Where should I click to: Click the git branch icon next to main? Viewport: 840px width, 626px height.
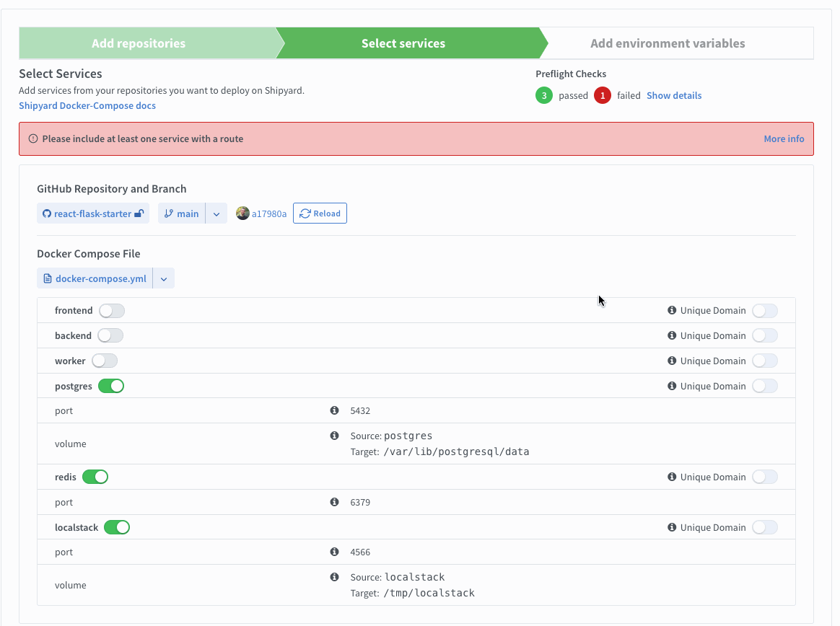point(169,213)
